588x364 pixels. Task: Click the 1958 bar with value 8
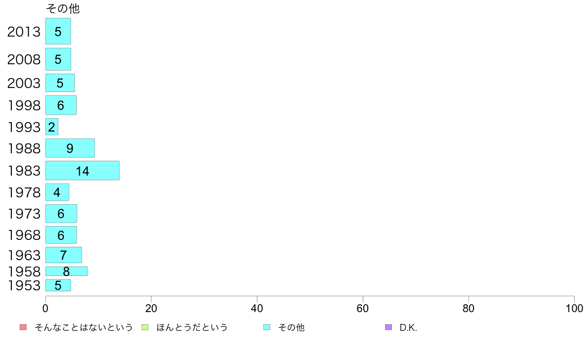[66, 271]
